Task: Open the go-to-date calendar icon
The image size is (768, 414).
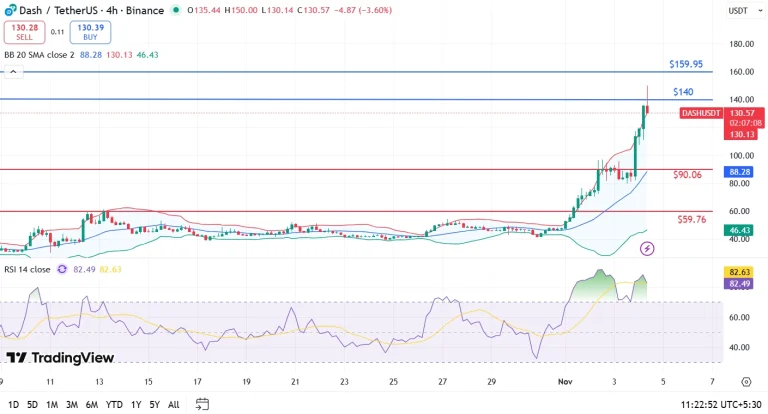Action: 202,404
